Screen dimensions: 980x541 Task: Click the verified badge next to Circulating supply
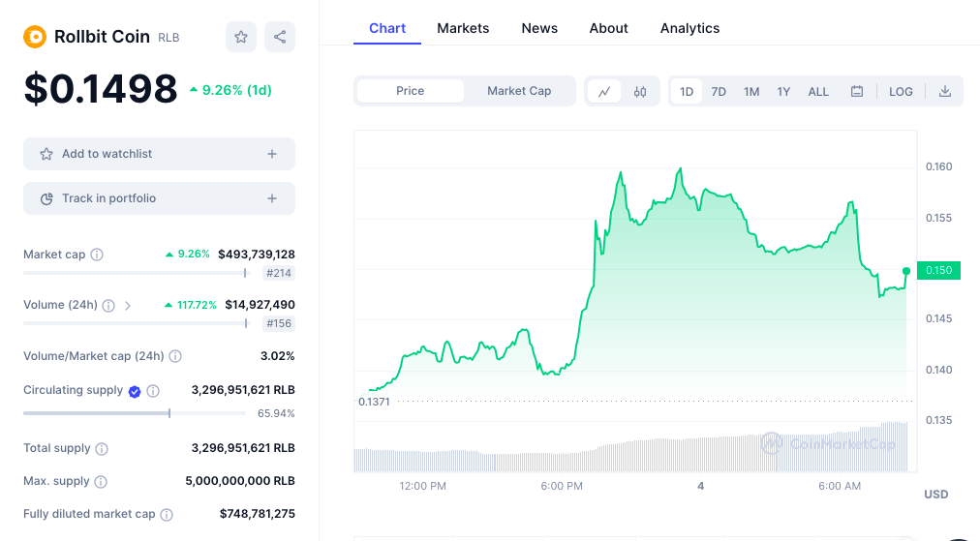click(135, 391)
